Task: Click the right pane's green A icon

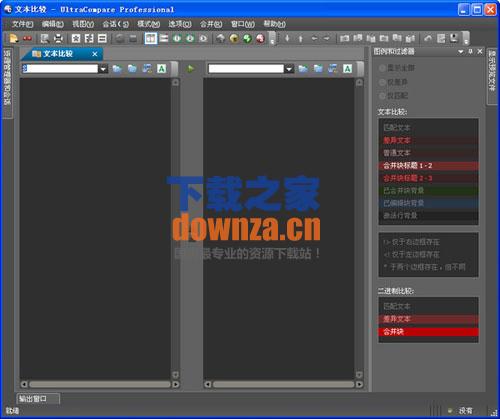Action: (x=347, y=69)
